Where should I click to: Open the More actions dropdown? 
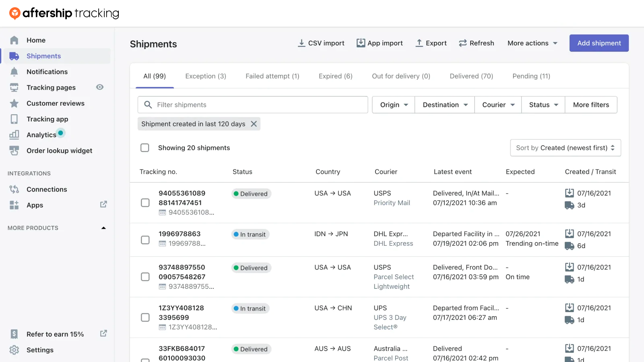click(x=532, y=43)
